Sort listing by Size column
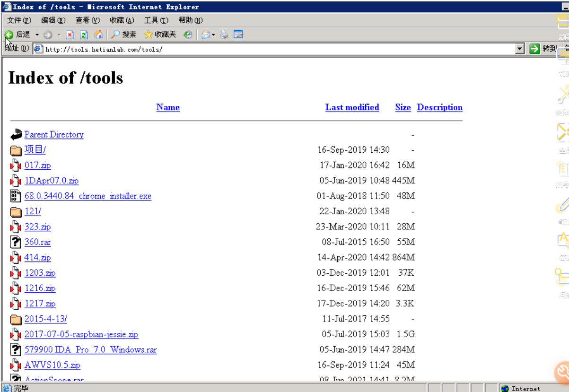The height and width of the screenshot is (392, 569). [x=403, y=107]
